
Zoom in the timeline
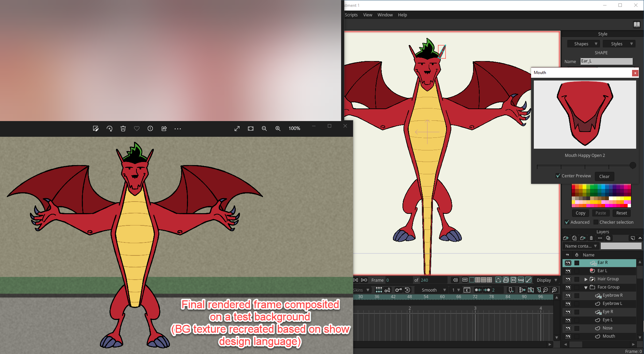click(x=555, y=290)
